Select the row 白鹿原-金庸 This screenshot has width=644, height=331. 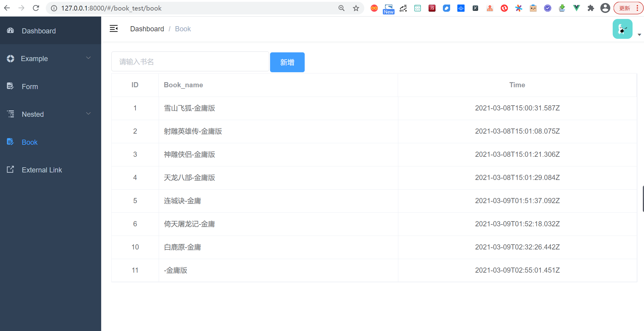[x=374, y=247]
